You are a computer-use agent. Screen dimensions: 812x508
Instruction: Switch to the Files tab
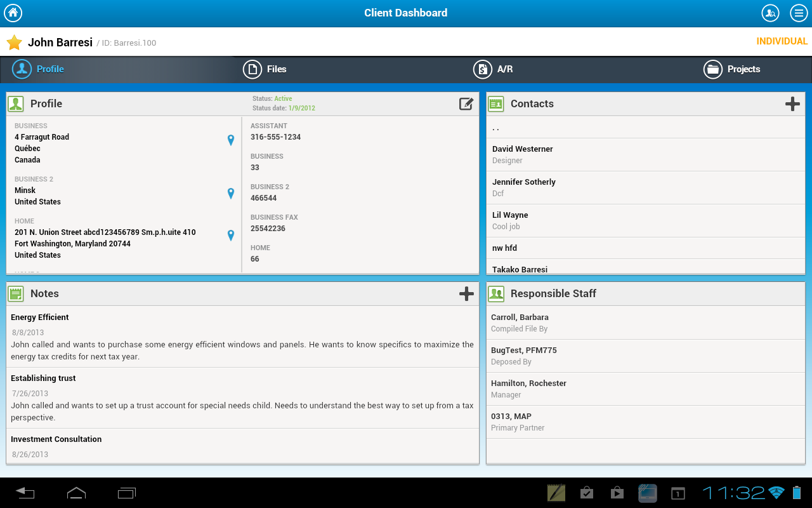pyautogui.click(x=265, y=69)
